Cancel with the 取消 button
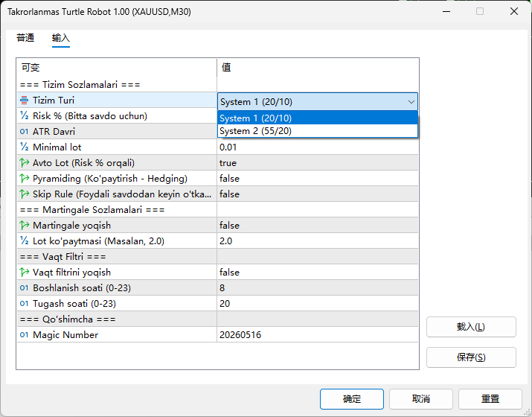 pos(421,399)
